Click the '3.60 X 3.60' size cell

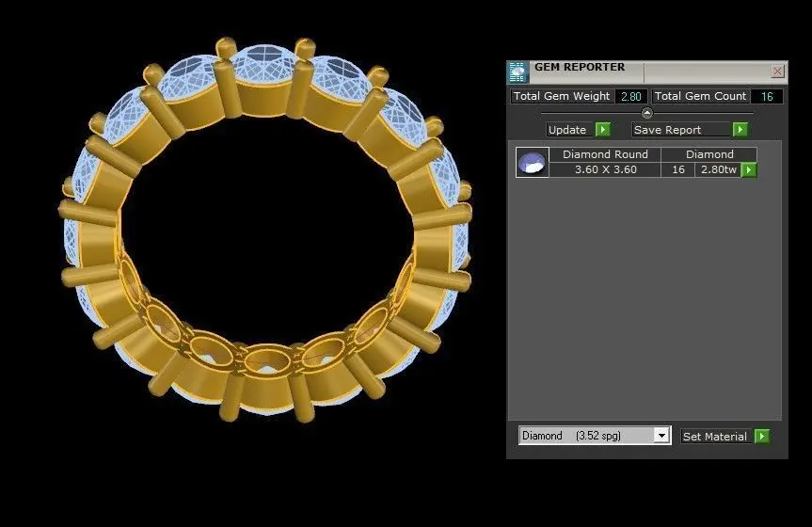(605, 169)
